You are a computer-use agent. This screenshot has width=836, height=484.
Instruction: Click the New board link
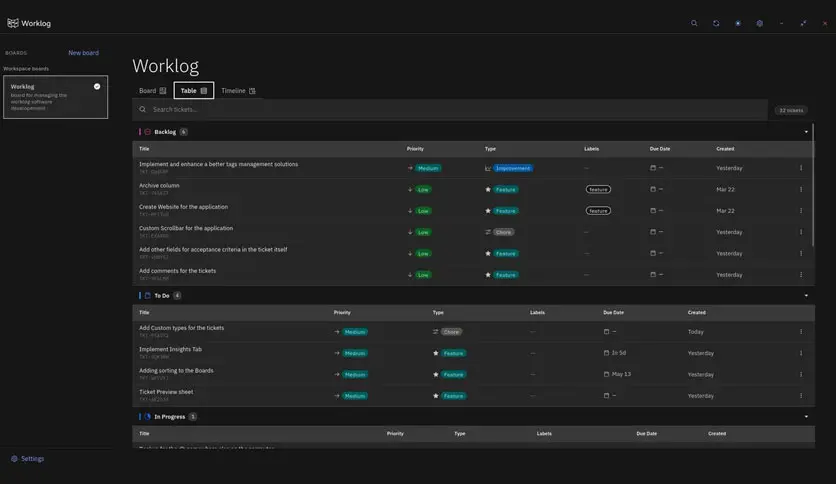(83, 53)
